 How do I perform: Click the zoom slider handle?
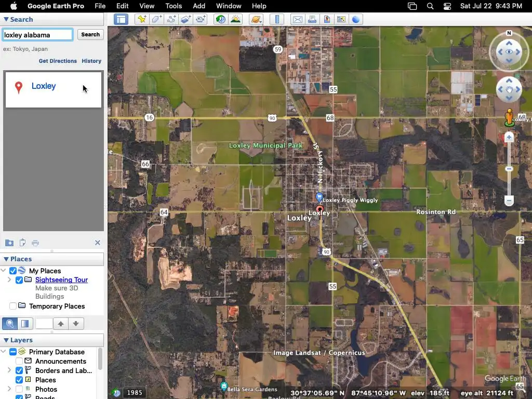pyautogui.click(x=509, y=169)
